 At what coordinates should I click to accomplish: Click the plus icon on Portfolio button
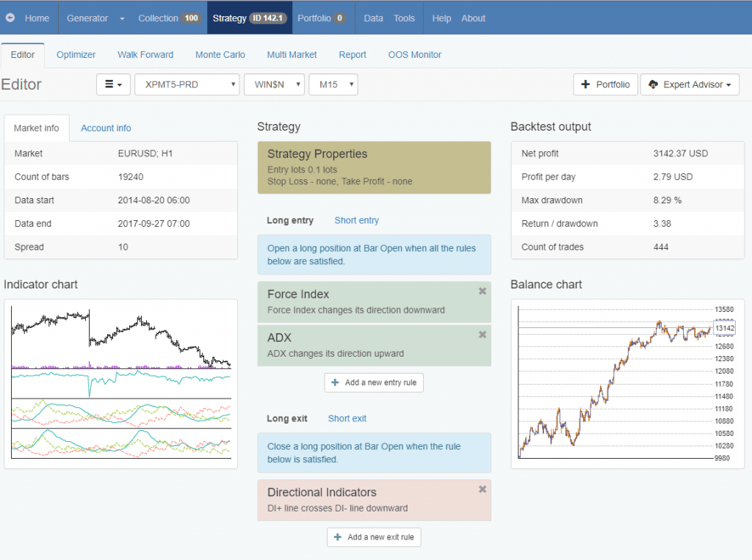(586, 84)
